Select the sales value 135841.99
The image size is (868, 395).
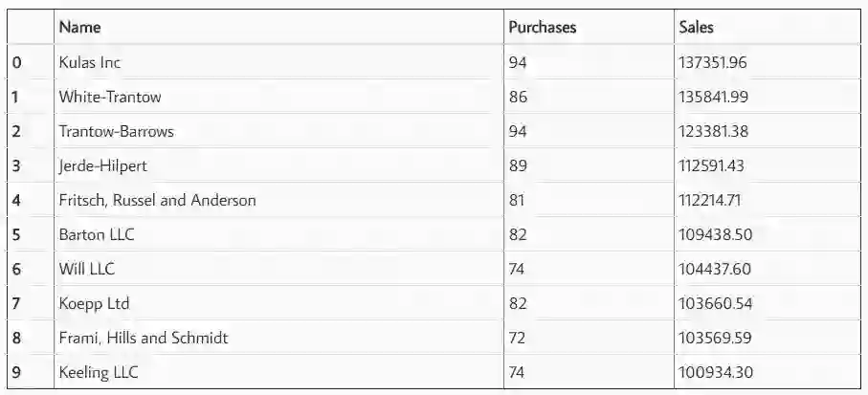click(x=712, y=97)
